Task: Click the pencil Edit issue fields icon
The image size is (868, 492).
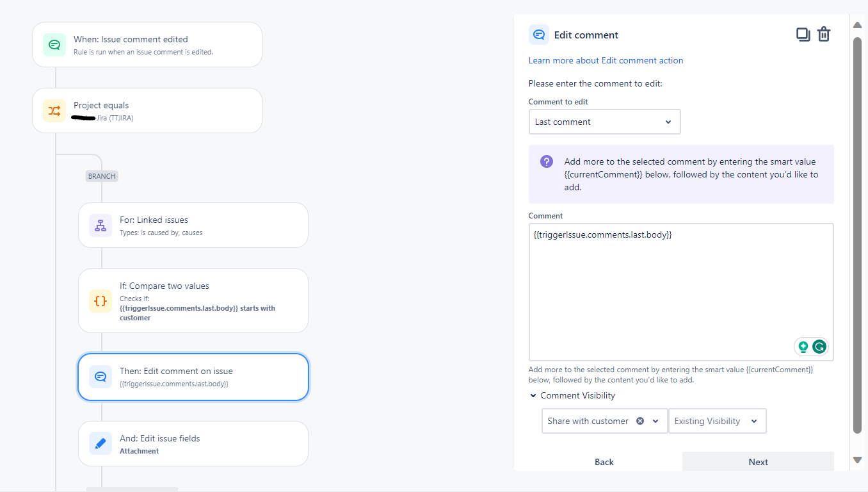Action: tap(100, 443)
